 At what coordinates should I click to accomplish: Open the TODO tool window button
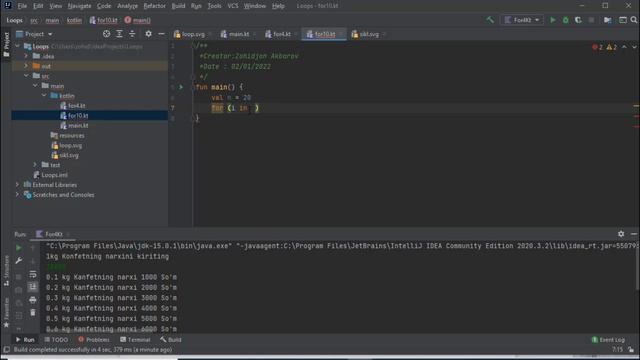coord(56,339)
